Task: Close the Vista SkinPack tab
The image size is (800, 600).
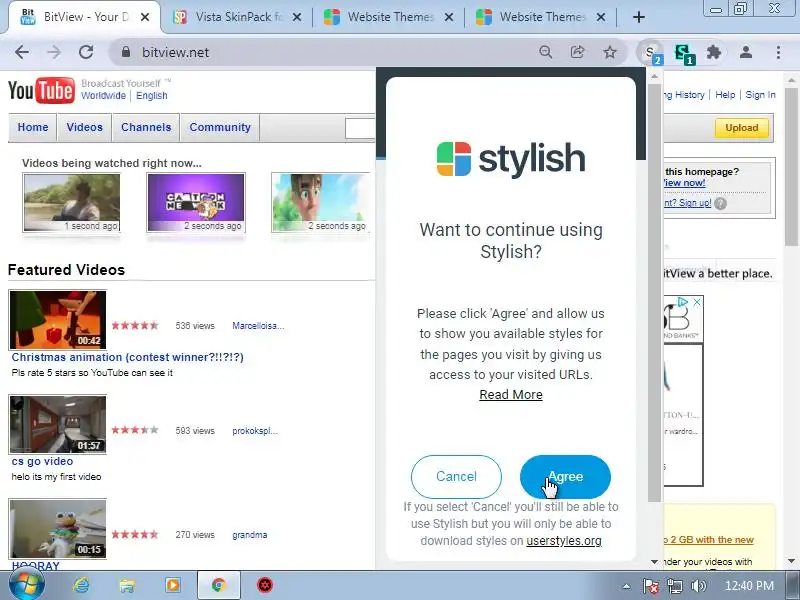Action: (297, 18)
